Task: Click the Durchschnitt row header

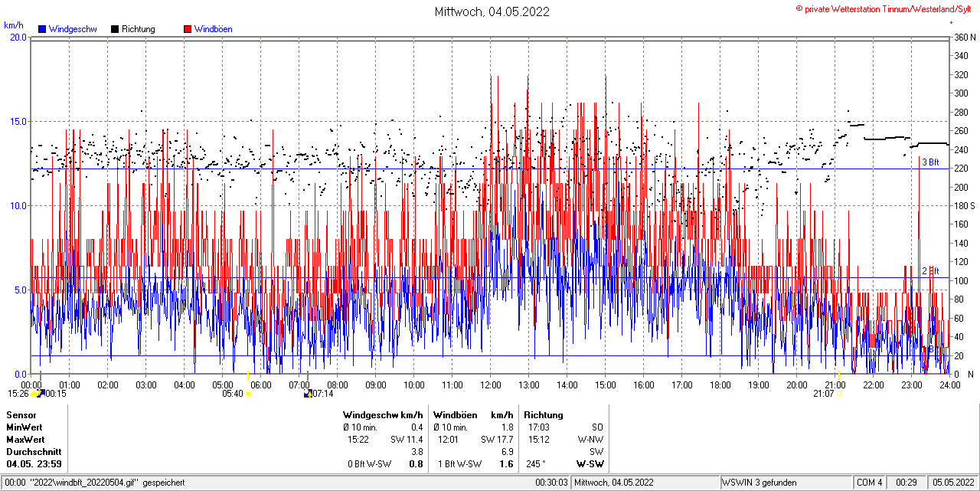Action: click(x=34, y=452)
